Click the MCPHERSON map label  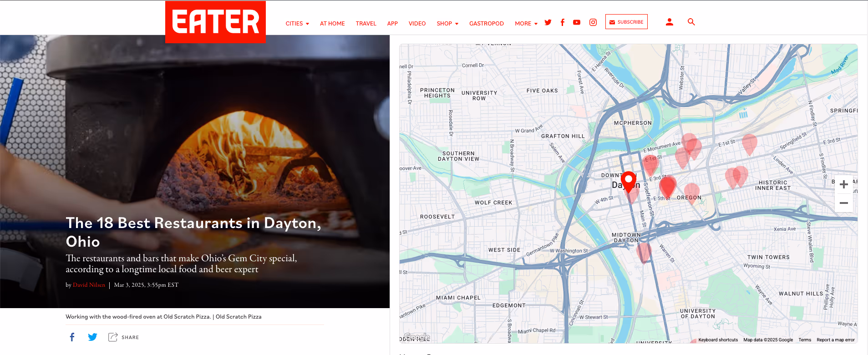tap(633, 123)
